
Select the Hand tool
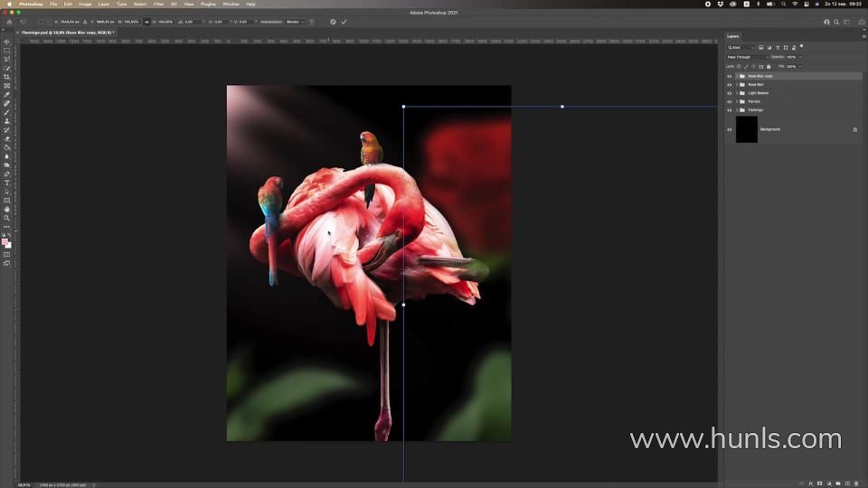[7, 209]
